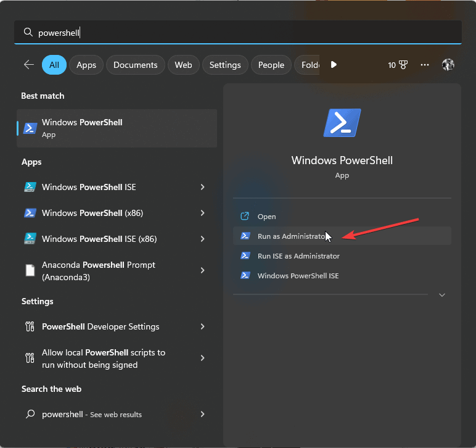Expand Windows PowerShell (x86) chevron

coord(202,213)
